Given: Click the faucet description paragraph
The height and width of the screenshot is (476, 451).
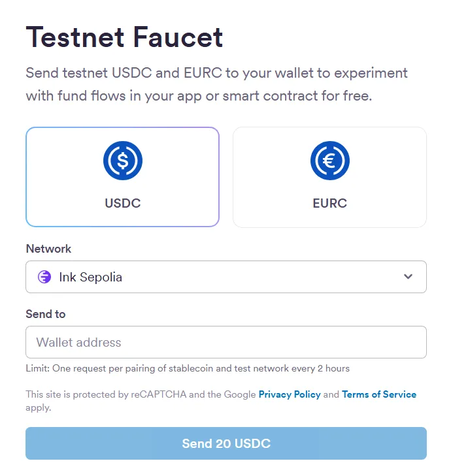Looking at the screenshot, I should click(x=216, y=84).
